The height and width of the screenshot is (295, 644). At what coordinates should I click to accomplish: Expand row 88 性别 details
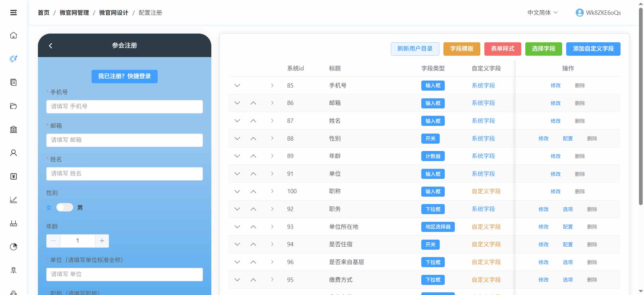272,138
